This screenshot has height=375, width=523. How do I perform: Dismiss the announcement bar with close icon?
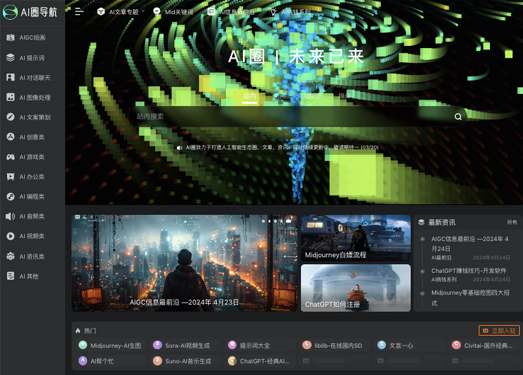415,147
